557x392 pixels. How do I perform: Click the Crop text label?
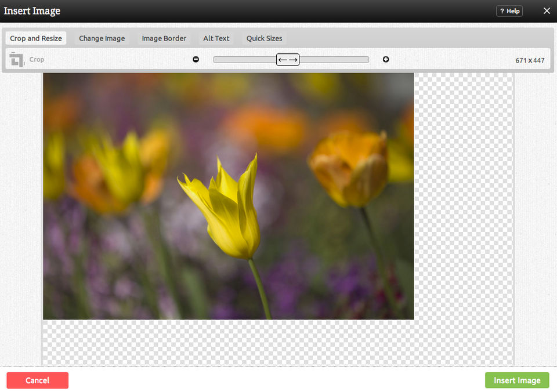(37, 60)
